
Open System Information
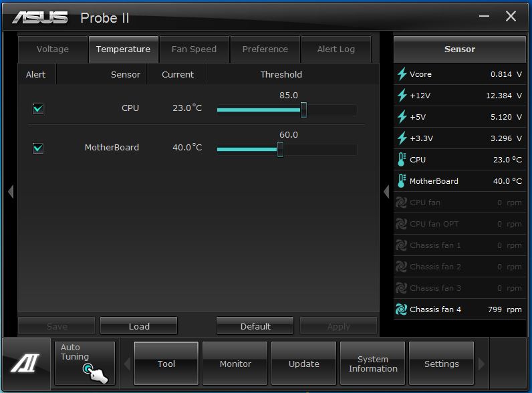pyautogui.click(x=373, y=364)
